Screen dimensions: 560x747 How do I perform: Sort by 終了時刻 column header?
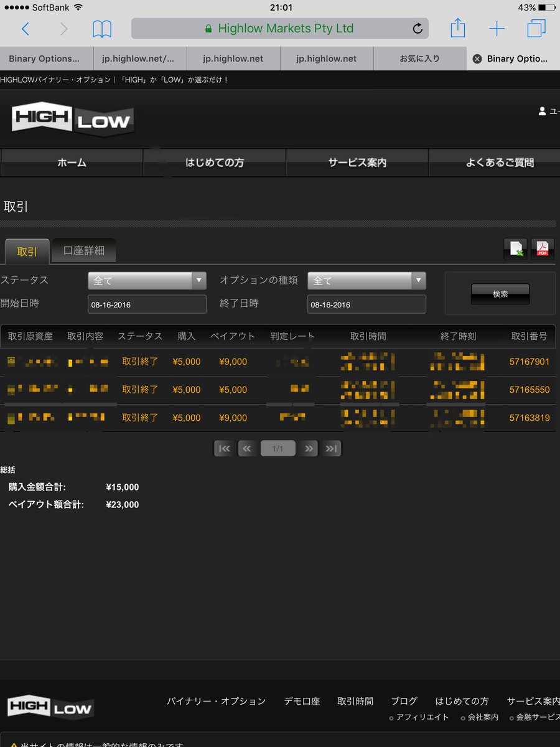pyautogui.click(x=459, y=336)
